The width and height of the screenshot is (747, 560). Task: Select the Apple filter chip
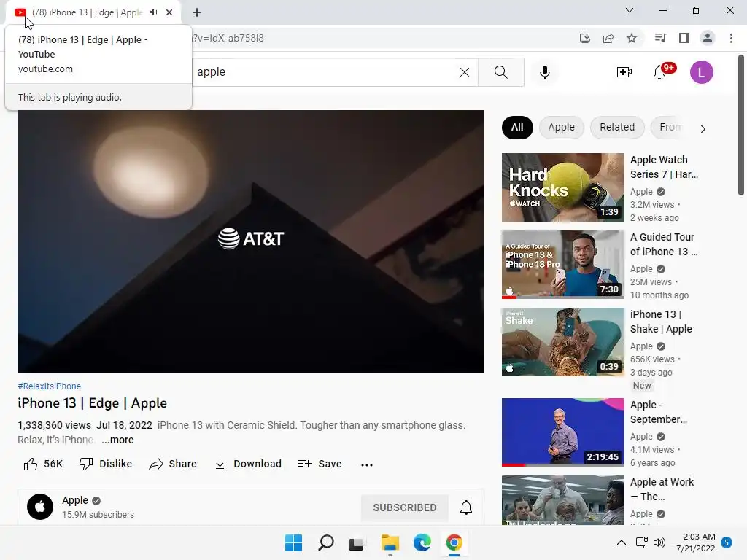[561, 127]
